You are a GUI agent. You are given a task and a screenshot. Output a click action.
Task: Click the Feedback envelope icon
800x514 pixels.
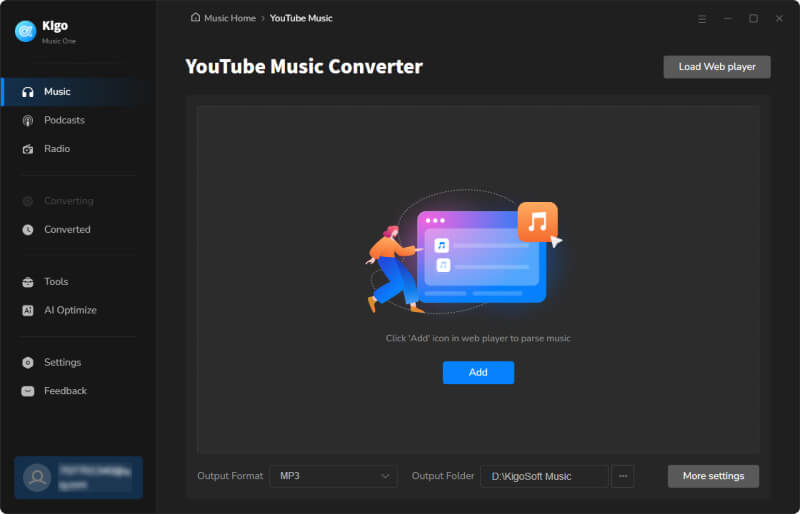[28, 391]
